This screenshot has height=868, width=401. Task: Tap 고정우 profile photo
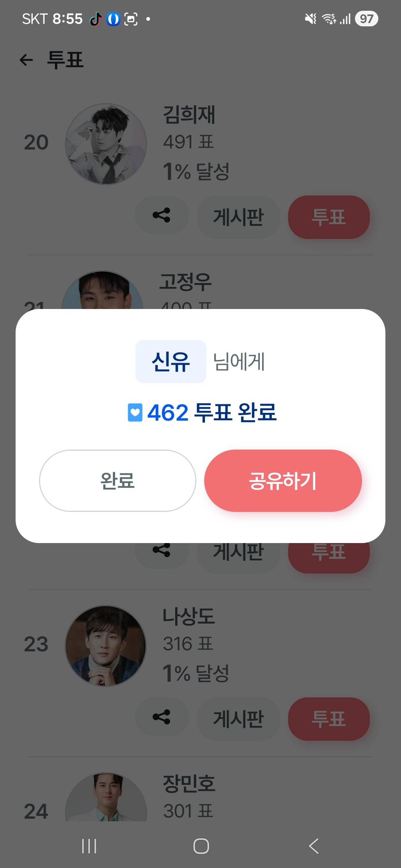click(x=102, y=291)
